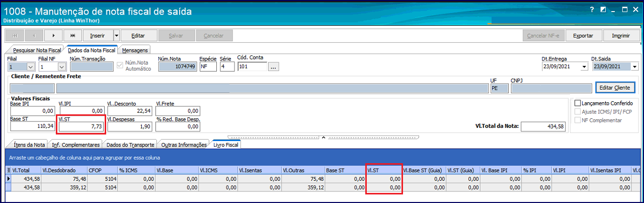Browse Cód. Conta with the ellipsis button
Viewport: 644px width, 203px height.
[x=273, y=66]
